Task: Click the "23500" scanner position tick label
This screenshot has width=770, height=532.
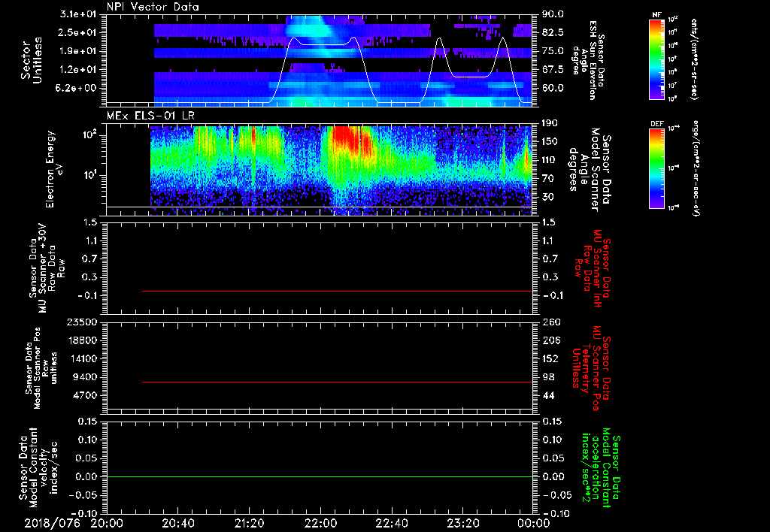Action: [83, 322]
